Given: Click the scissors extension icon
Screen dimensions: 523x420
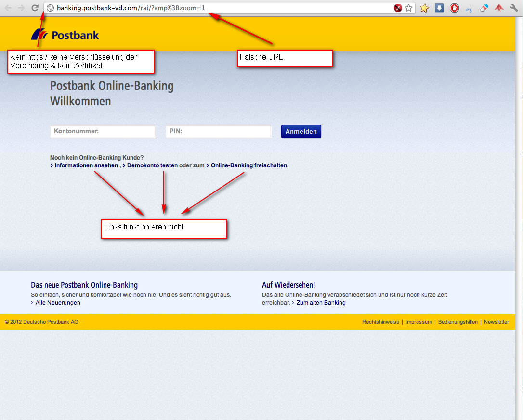Looking at the screenshot, I should coord(469,8).
